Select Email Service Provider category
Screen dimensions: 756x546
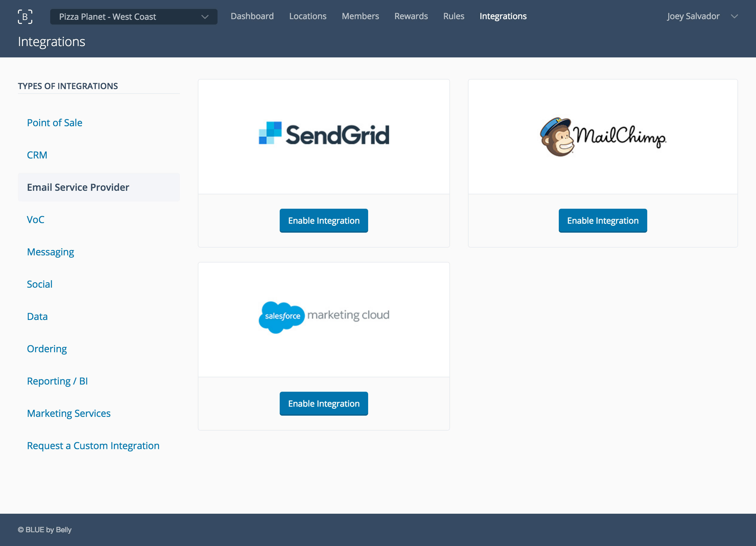click(99, 187)
